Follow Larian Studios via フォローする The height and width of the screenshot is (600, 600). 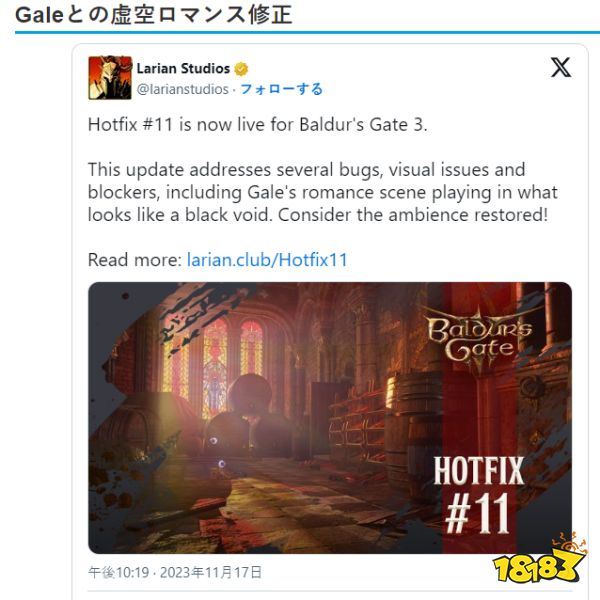[282, 89]
